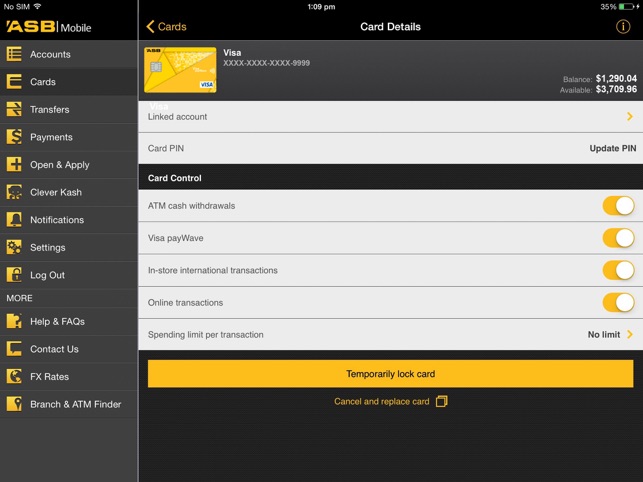Expand the Linked account chevron
The image size is (643, 482).
[630, 117]
